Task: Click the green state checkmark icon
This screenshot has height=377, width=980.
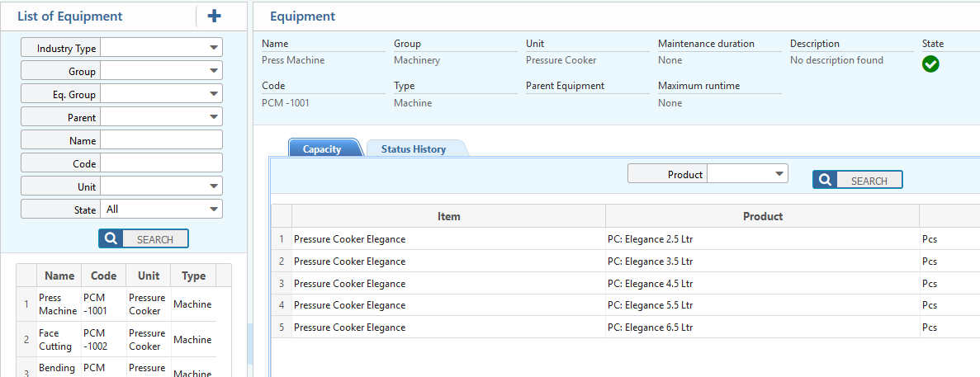Action: click(930, 64)
